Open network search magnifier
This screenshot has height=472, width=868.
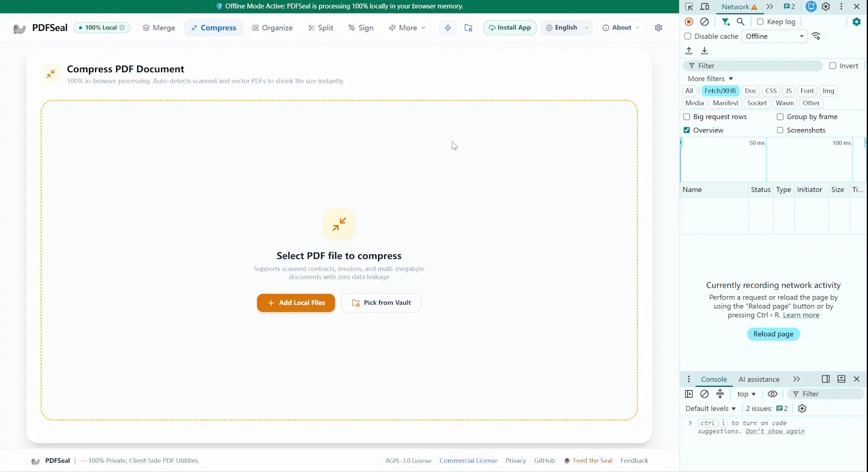(x=741, y=22)
